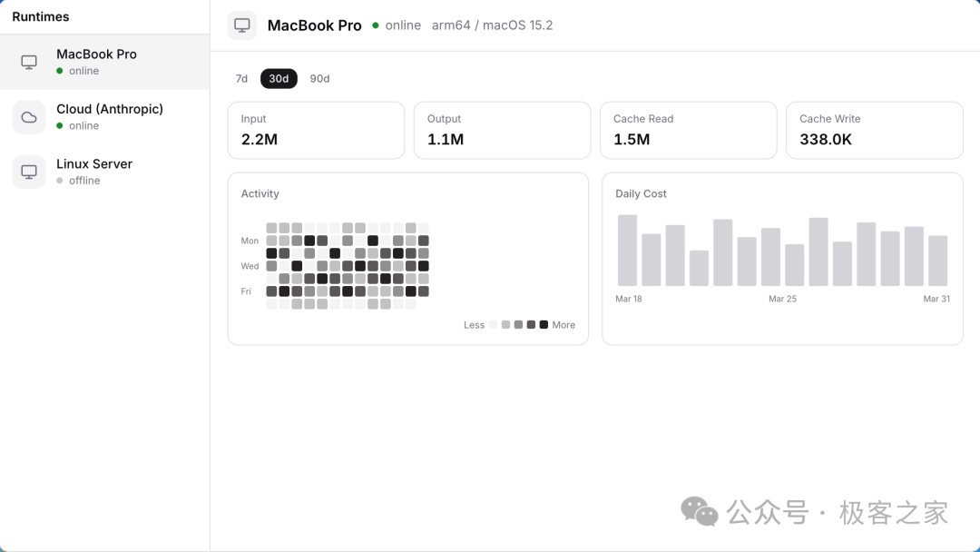Click the green online status dot in header

click(x=376, y=25)
